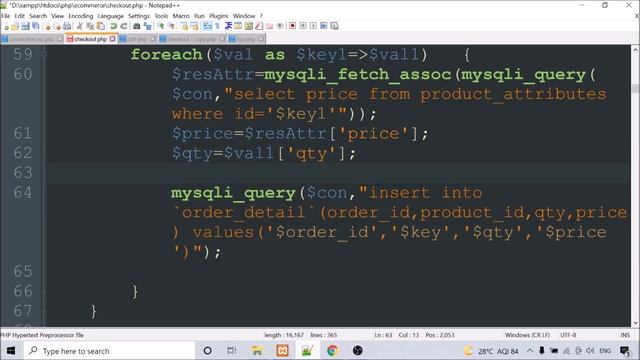Image resolution: width=640 pixels, height=360 pixels.
Task: Open the Run menu
Action: tap(200, 16)
